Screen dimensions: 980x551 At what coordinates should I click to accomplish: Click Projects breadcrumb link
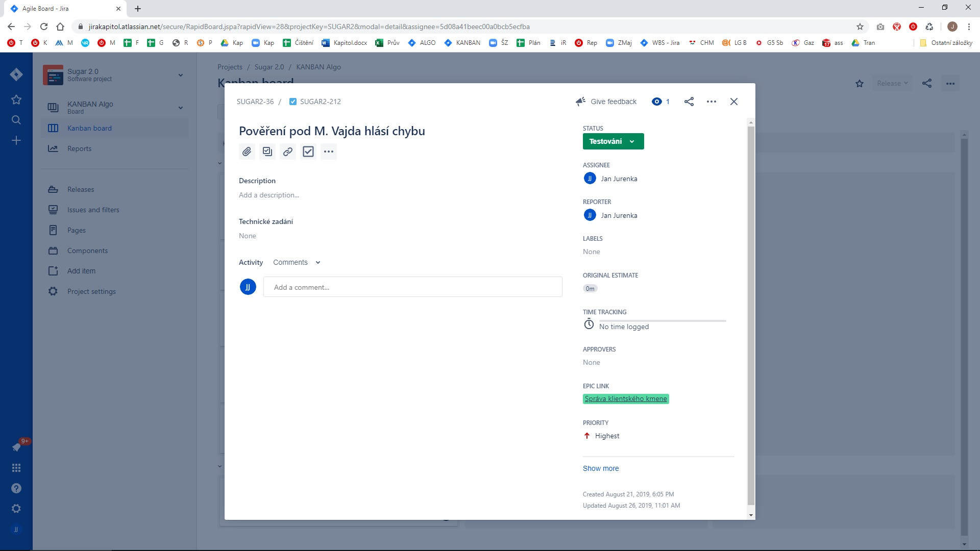(230, 67)
